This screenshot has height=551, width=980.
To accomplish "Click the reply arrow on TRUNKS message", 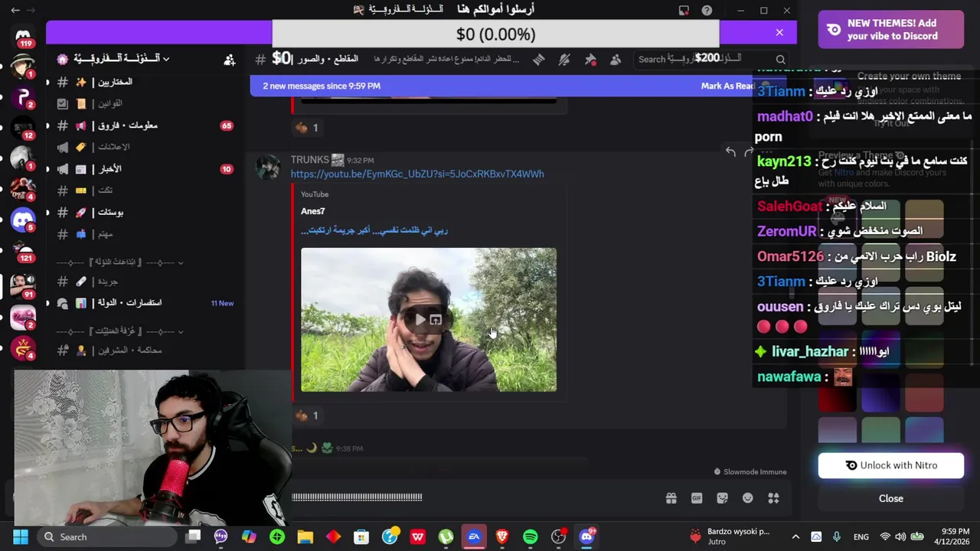I will 730,152.
